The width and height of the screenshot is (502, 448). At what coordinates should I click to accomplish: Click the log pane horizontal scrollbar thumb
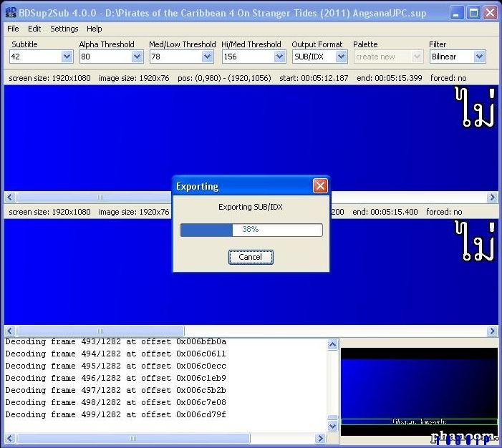pyautogui.click(x=133, y=438)
